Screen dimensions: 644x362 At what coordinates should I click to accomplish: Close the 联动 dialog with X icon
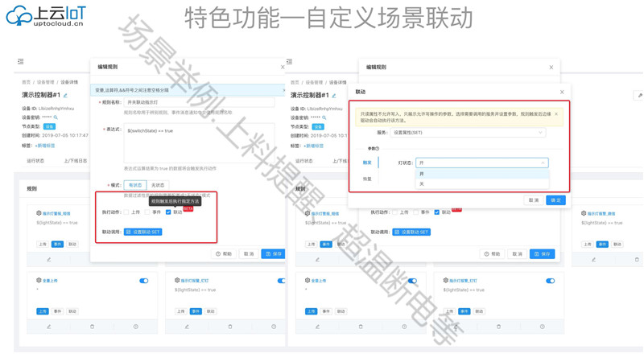coord(562,93)
